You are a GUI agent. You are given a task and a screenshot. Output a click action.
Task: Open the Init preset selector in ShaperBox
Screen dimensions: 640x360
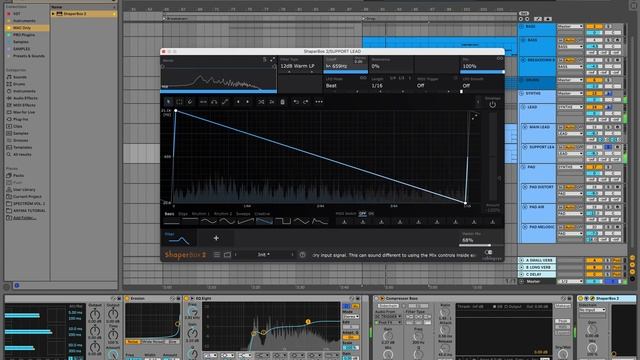click(264, 255)
